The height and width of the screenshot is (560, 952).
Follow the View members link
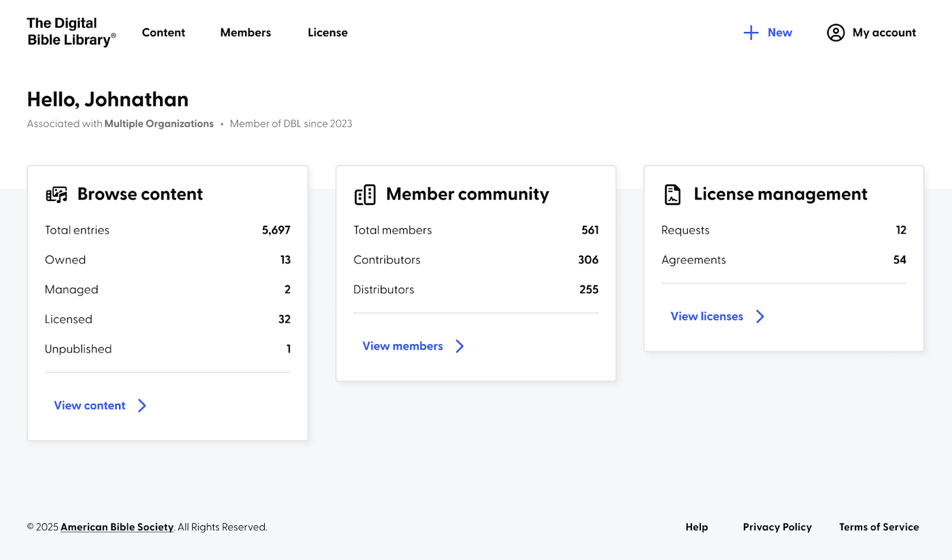pos(403,346)
